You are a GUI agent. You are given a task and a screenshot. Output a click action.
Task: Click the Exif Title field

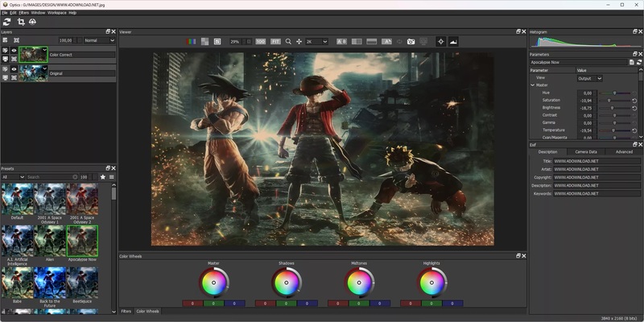(x=597, y=162)
